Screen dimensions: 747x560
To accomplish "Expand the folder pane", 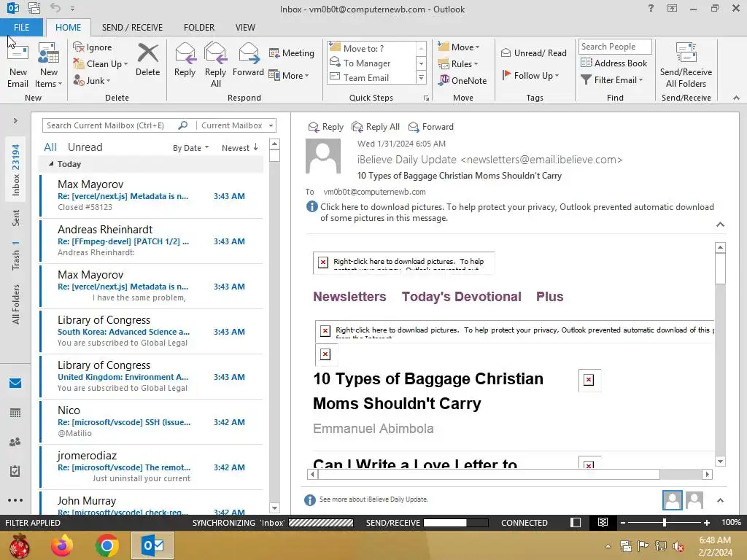I will tap(15, 121).
